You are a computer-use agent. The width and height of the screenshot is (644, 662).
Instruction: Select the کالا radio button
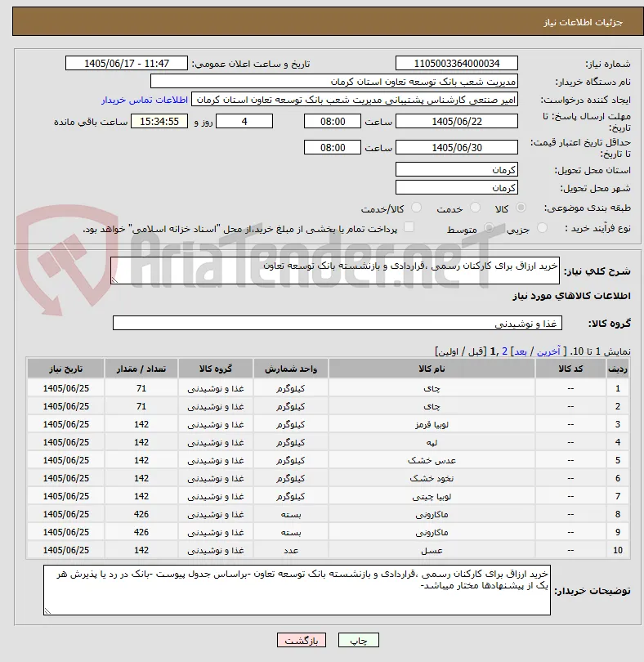[521, 208]
